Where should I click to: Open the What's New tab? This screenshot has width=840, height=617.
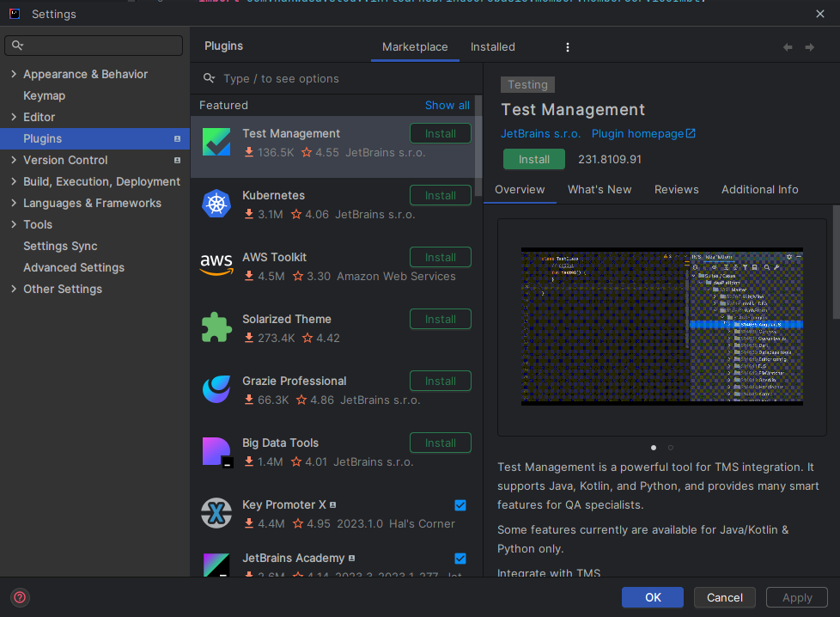(x=600, y=190)
